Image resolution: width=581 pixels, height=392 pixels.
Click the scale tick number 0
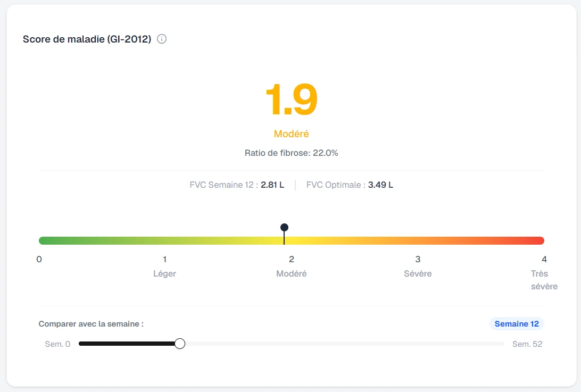point(39,259)
